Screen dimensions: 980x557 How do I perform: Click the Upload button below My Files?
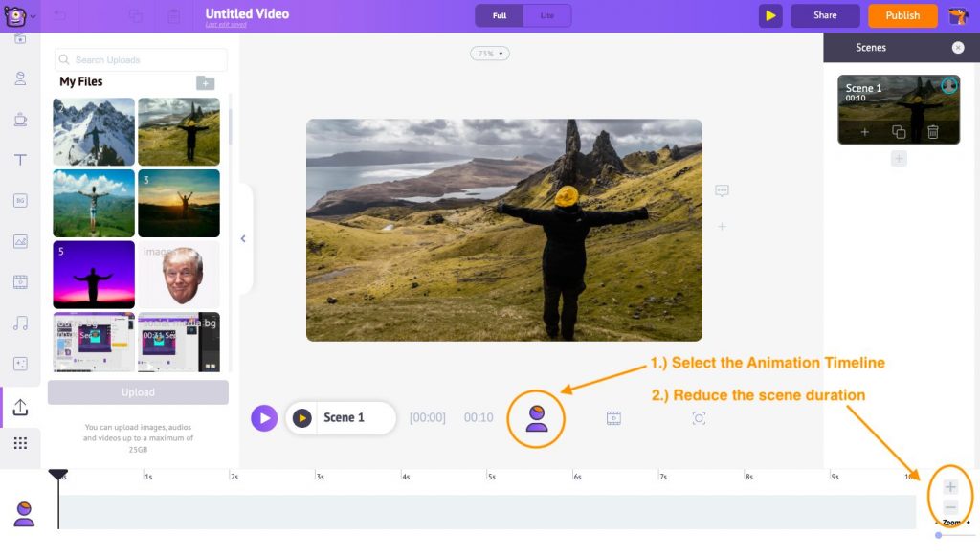tap(138, 392)
